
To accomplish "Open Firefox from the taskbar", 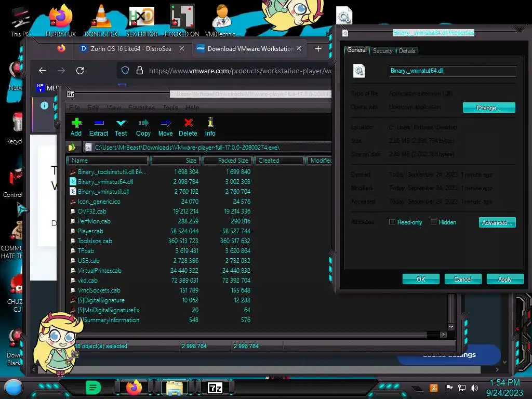I will [x=134, y=388].
